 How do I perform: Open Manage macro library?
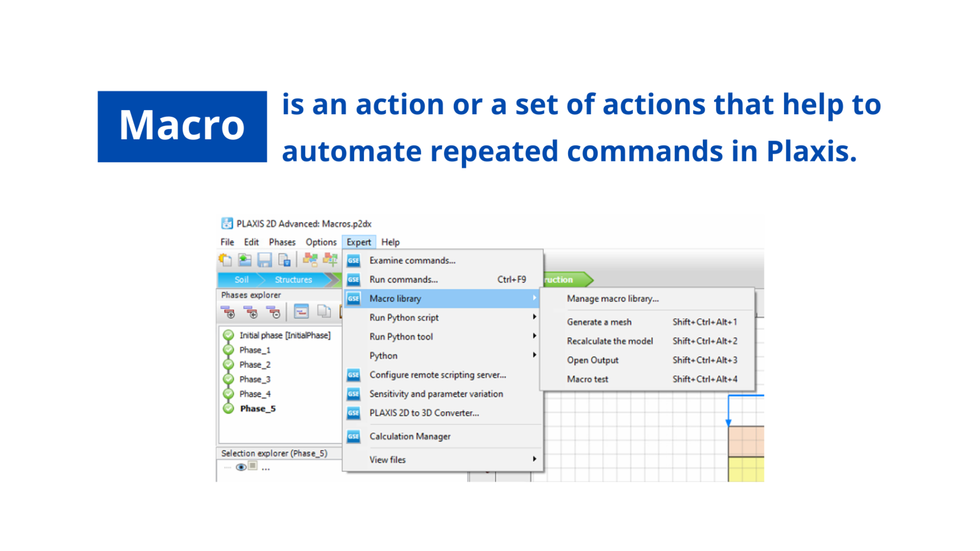tap(612, 299)
